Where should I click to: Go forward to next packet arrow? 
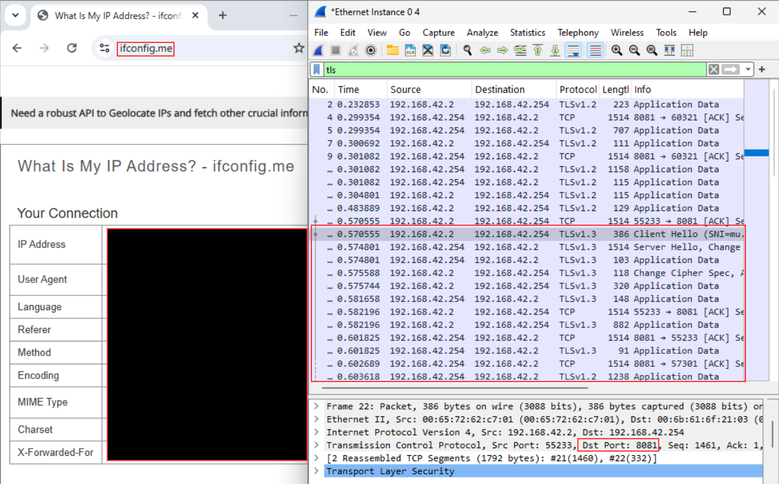503,50
